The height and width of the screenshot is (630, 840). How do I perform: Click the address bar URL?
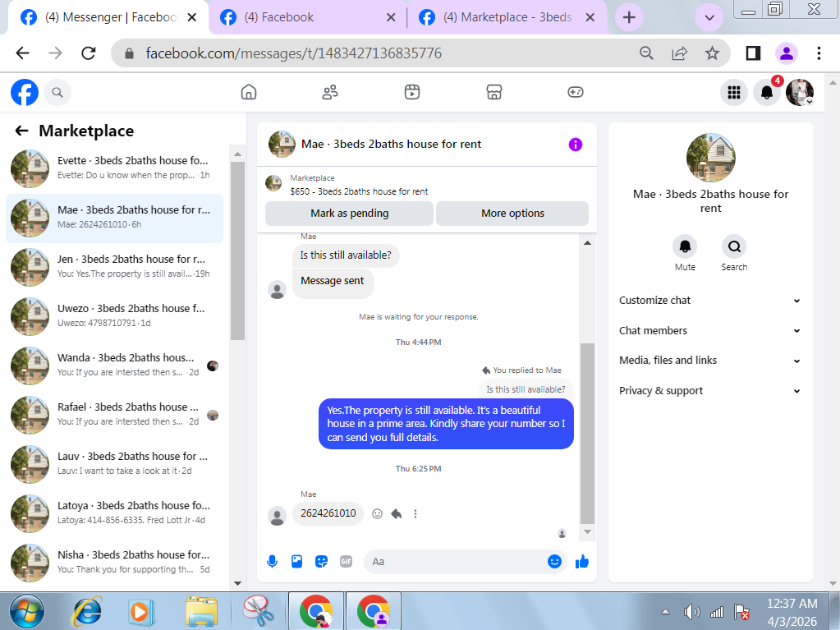(294, 53)
